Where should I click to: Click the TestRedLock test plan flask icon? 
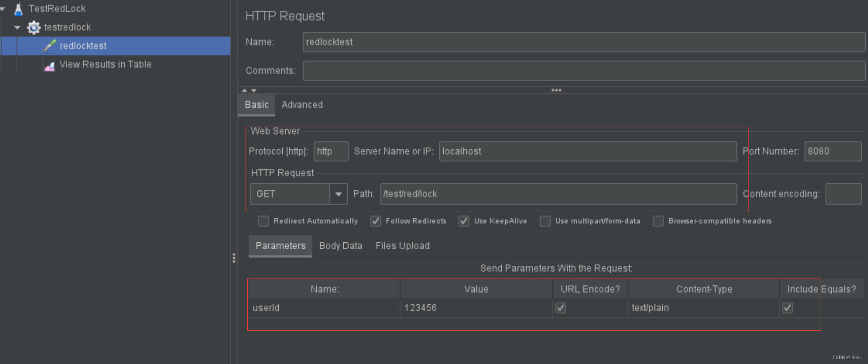coord(19,8)
